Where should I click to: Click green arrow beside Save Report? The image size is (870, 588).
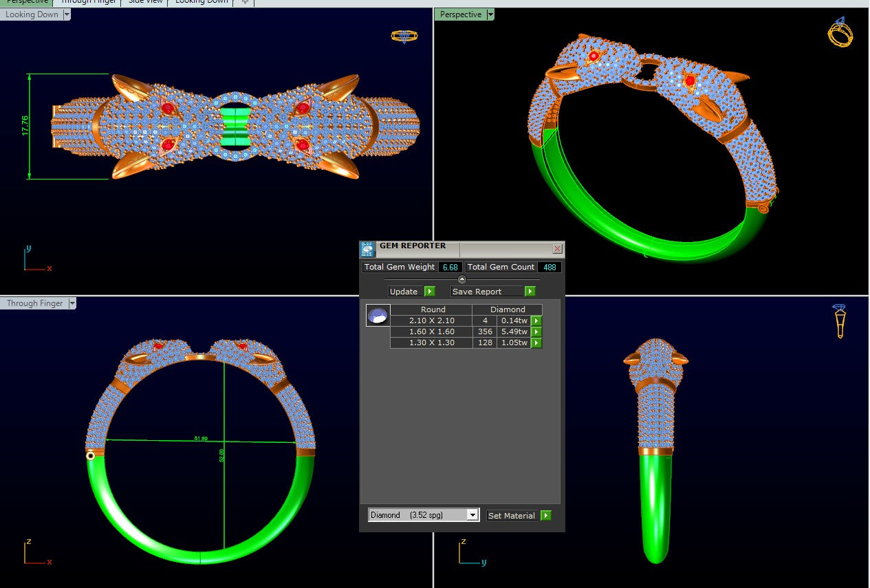(530, 292)
